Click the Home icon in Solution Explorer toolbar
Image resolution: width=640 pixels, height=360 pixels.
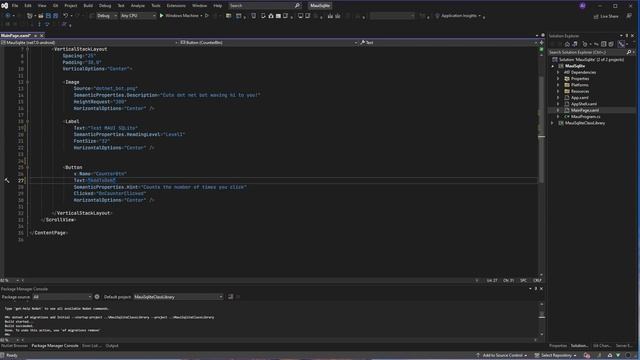point(567,44)
